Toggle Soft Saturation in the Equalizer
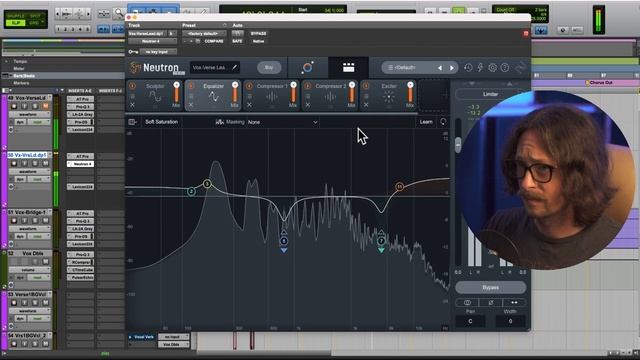The height and width of the screenshot is (360, 640). pos(162,122)
